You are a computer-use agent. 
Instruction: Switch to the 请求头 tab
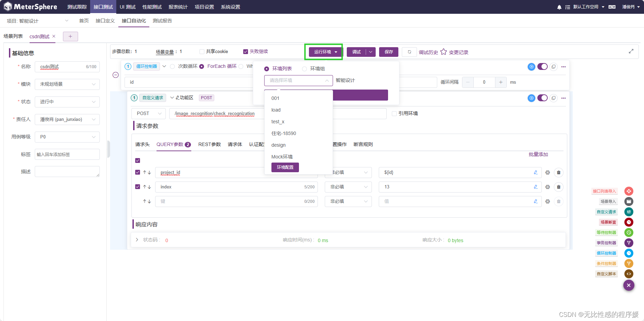[142, 144]
